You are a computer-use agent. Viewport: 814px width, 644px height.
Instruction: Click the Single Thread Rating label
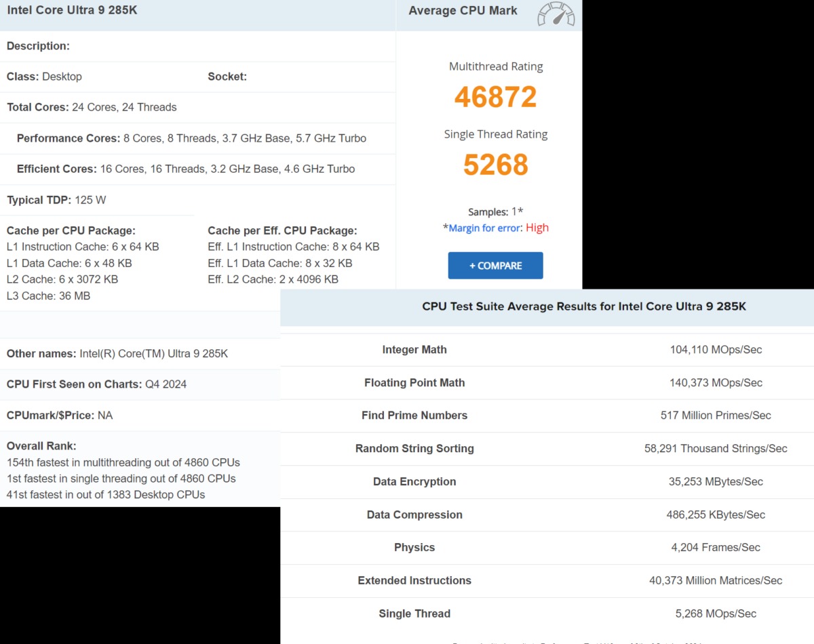click(x=496, y=134)
